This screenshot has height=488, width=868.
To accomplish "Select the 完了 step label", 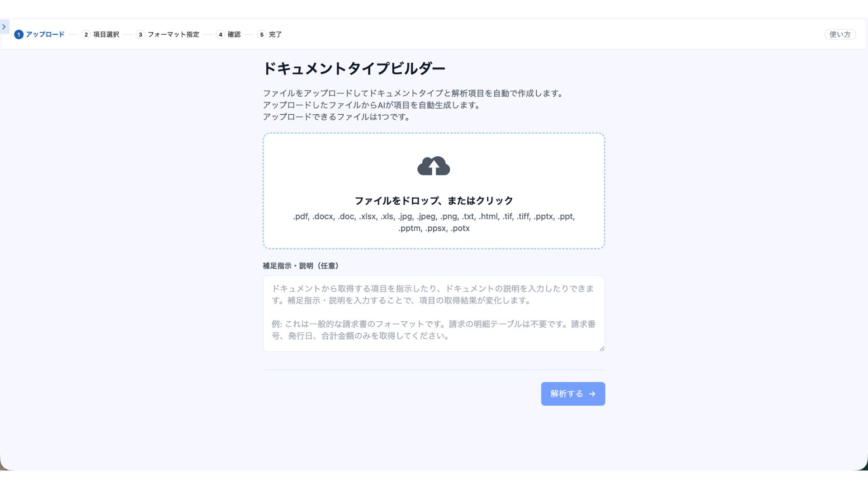I will click(275, 35).
